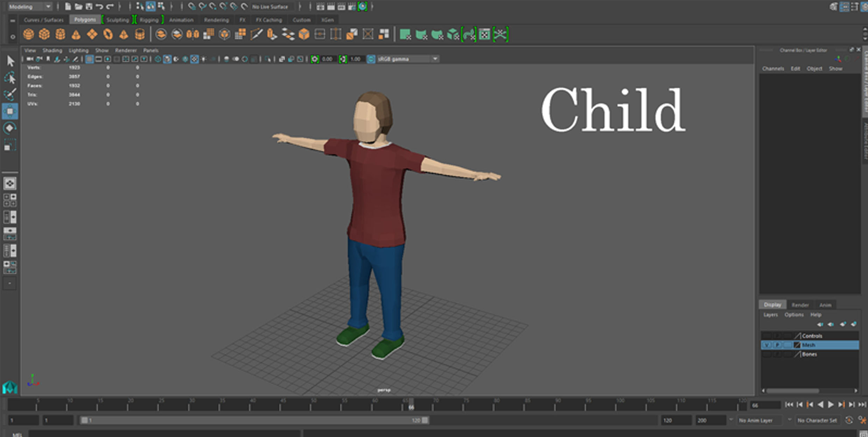868x437 pixels.
Task: Open the No Character Set dropdown arrow
Action: (x=790, y=420)
